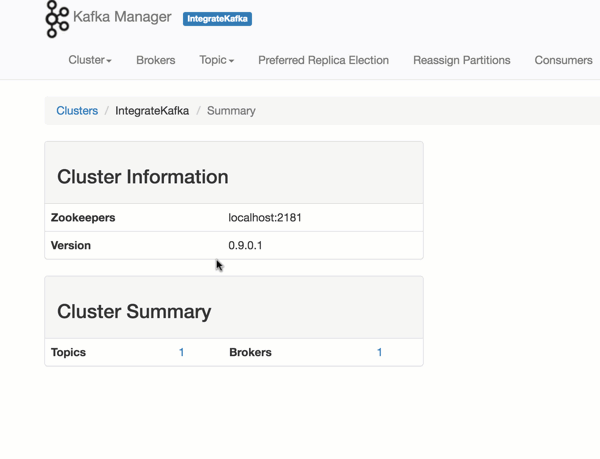Go to the Brokers nav item

[155, 60]
